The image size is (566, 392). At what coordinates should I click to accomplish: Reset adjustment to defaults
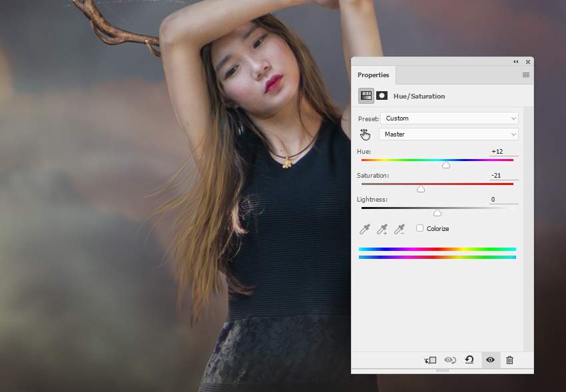(x=469, y=360)
